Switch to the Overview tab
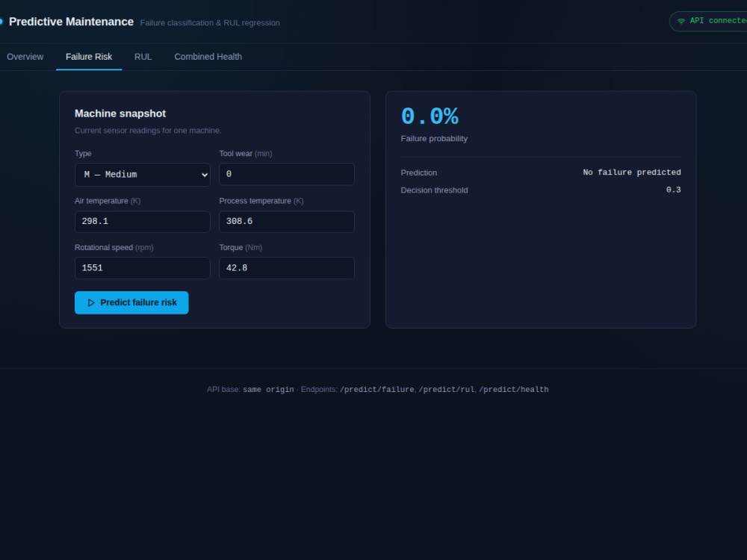 25,57
